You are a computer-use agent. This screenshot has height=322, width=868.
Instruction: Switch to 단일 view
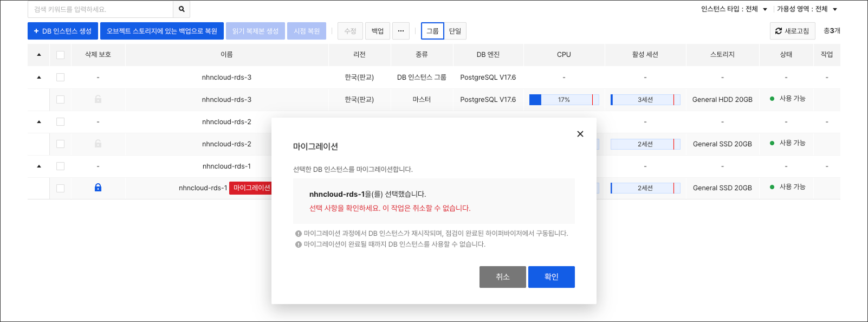tap(455, 31)
